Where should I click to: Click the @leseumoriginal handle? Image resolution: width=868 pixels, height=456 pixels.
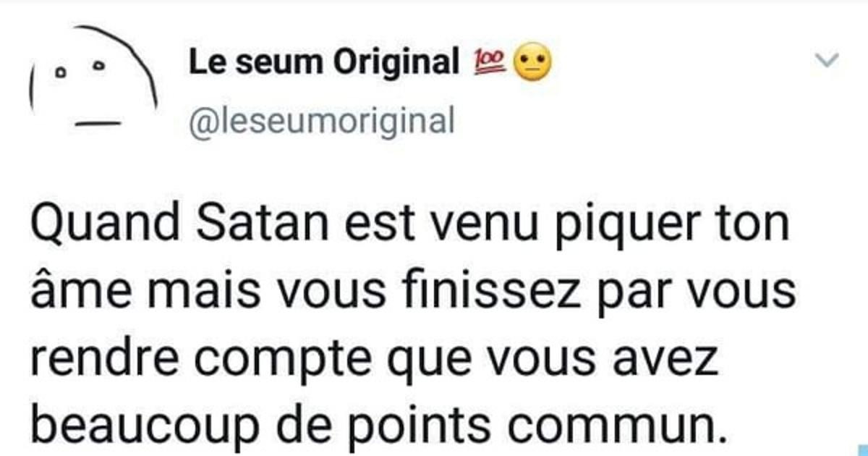[321, 121]
